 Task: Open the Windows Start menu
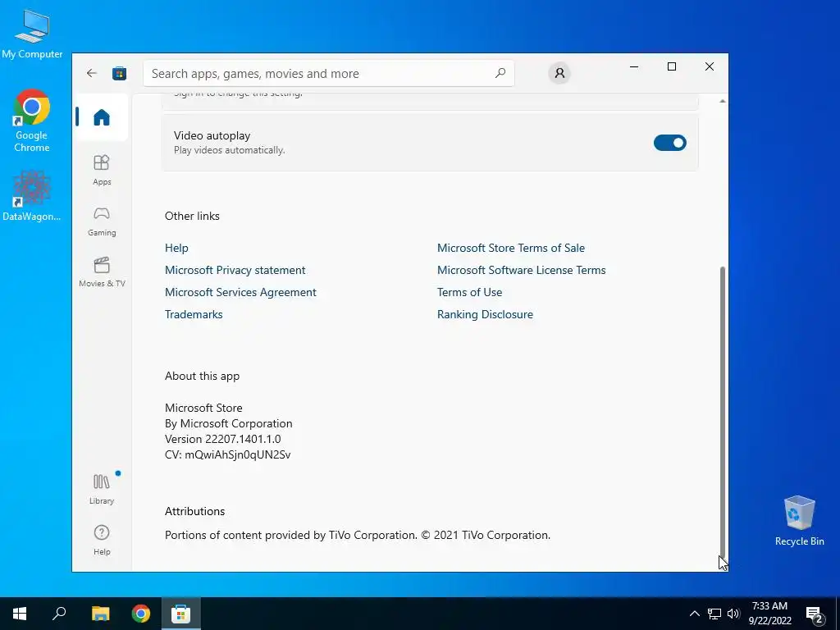coord(20,614)
